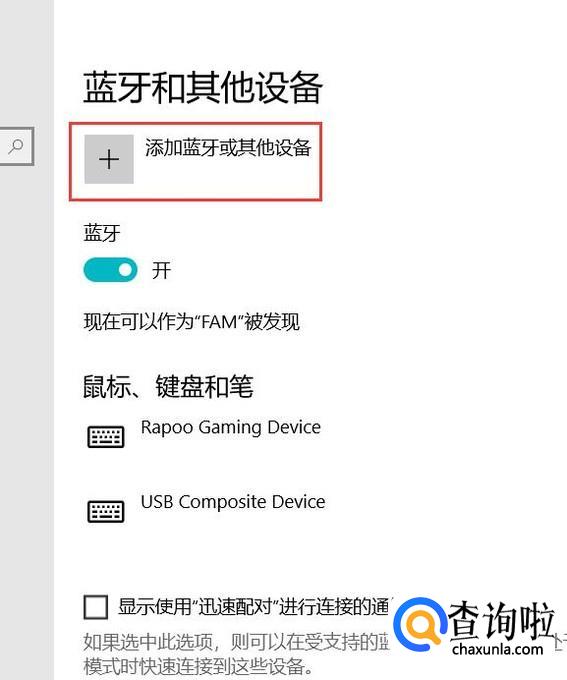The image size is (567, 680).
Task: Focus the settings search box
Action: (x=16, y=146)
